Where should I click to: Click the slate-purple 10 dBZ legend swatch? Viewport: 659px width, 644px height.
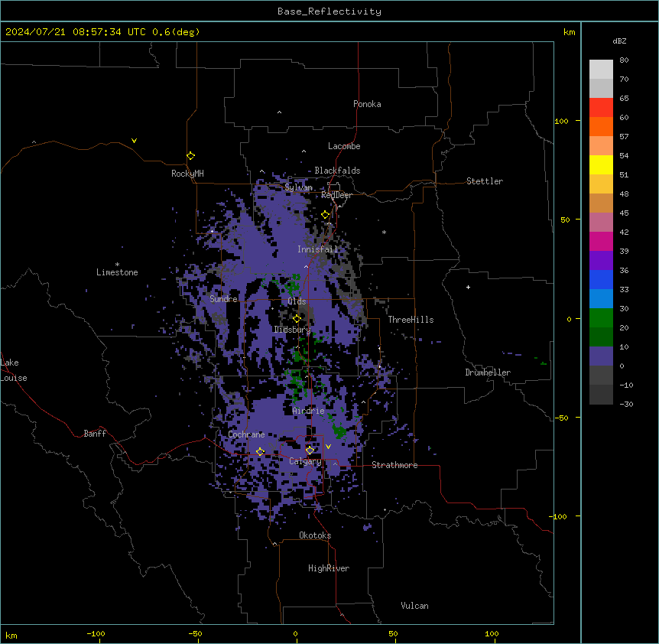tap(601, 356)
